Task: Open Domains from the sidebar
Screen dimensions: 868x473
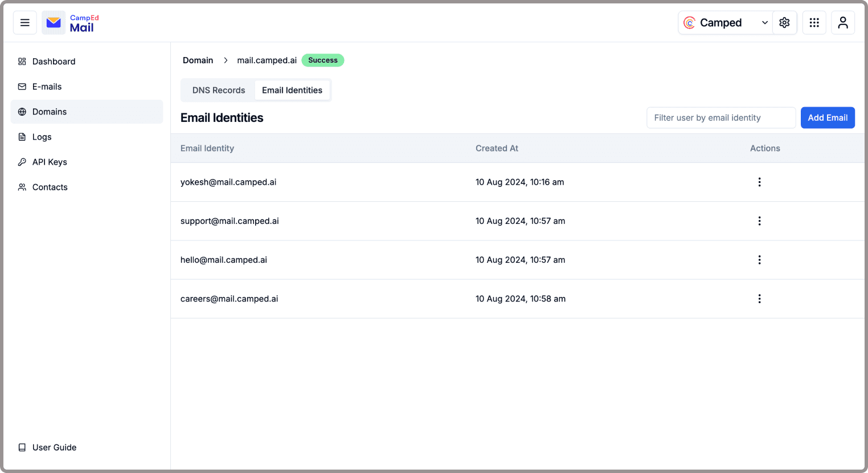Action: click(x=87, y=112)
